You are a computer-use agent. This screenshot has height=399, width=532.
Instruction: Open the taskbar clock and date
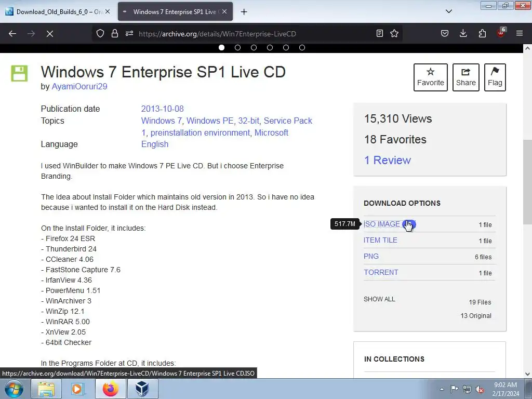506,389
